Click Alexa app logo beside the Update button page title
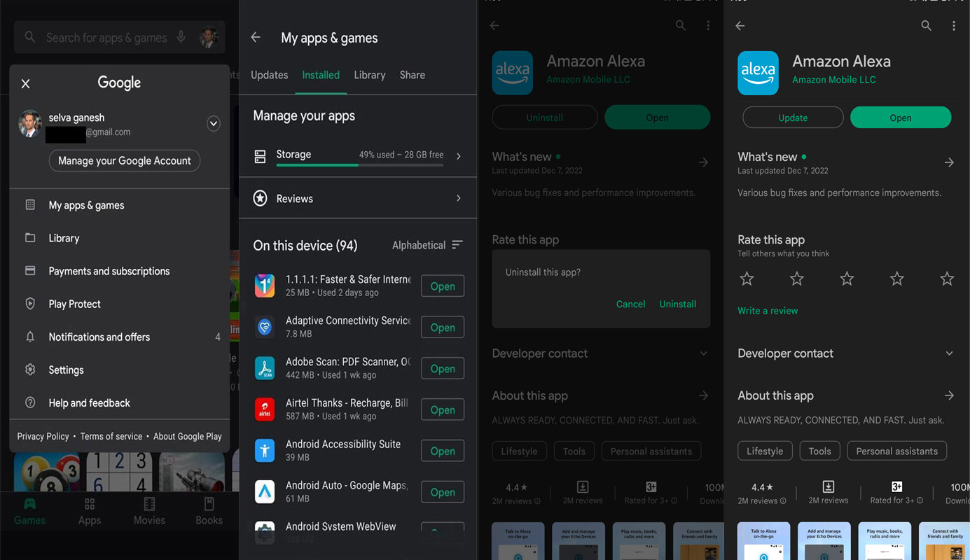 tap(758, 73)
